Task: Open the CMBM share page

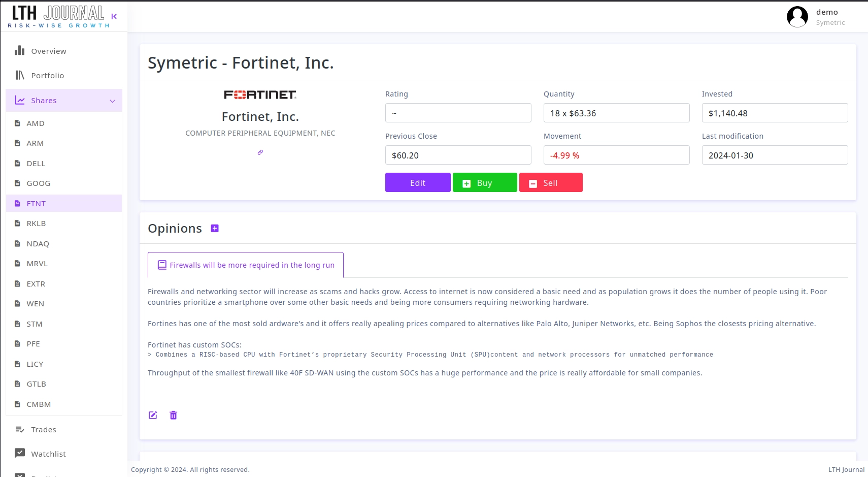Action: click(64, 404)
